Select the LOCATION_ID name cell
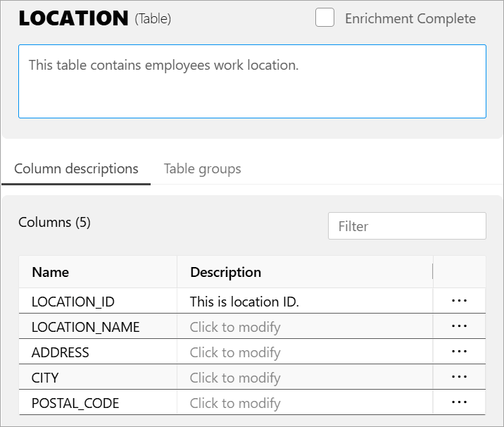Image resolution: width=504 pixels, height=427 pixels. click(73, 302)
